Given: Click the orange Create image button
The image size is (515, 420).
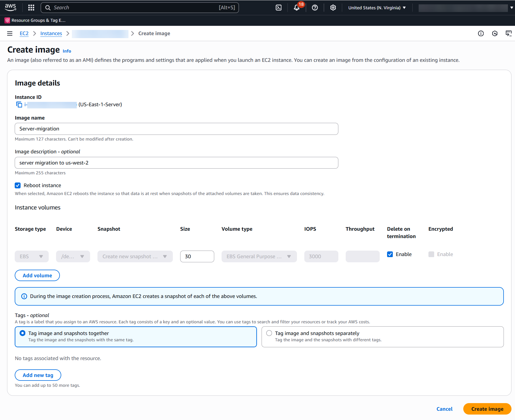Looking at the screenshot, I should click(487, 409).
